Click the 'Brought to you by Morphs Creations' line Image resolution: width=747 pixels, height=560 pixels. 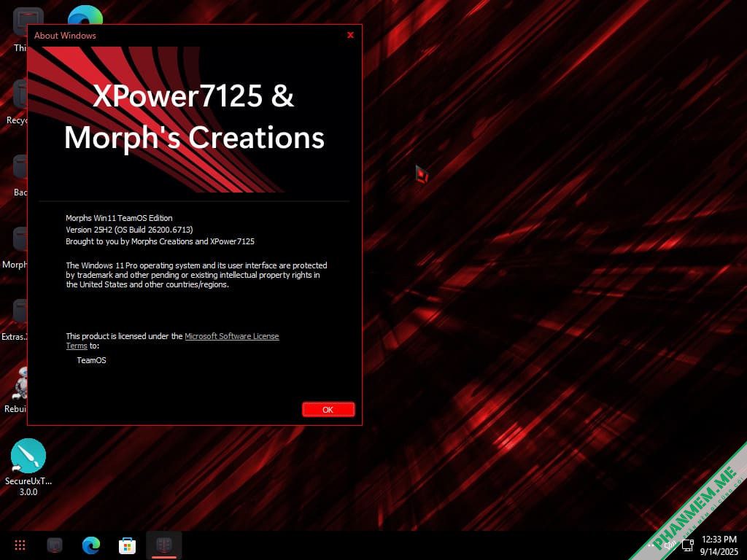[x=160, y=241]
